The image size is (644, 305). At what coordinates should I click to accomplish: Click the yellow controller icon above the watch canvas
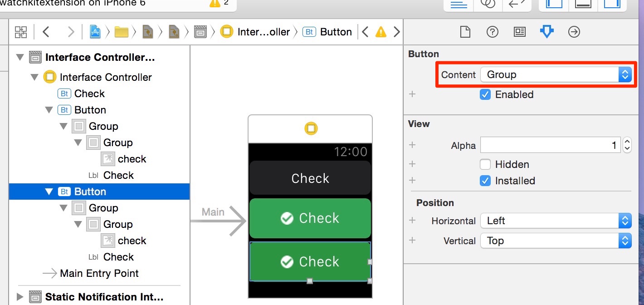point(311,128)
